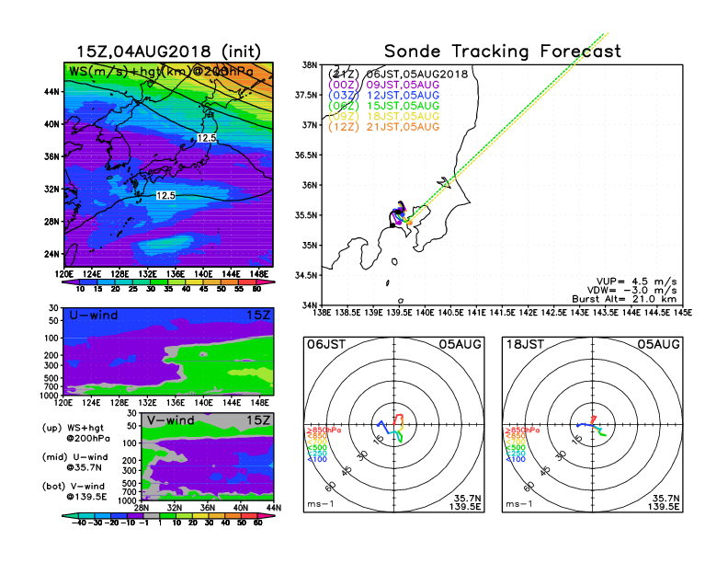
Task: Click the "45" ring label on the right hodograph
Action: click(544, 471)
